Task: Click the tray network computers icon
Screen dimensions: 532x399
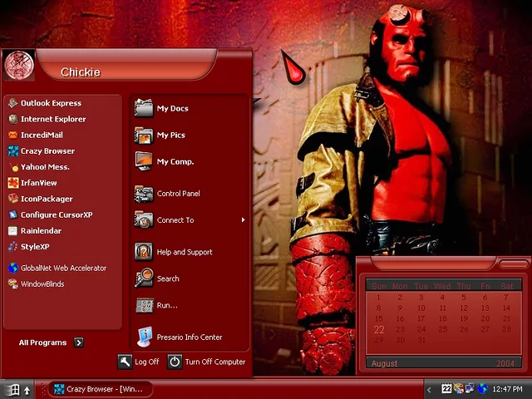Action: (470, 388)
